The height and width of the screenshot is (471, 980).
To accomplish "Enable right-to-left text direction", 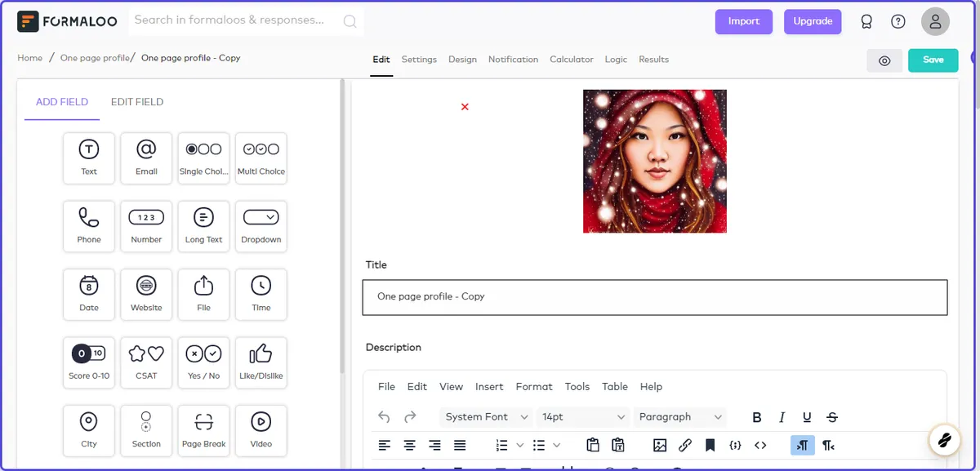I will (828, 445).
